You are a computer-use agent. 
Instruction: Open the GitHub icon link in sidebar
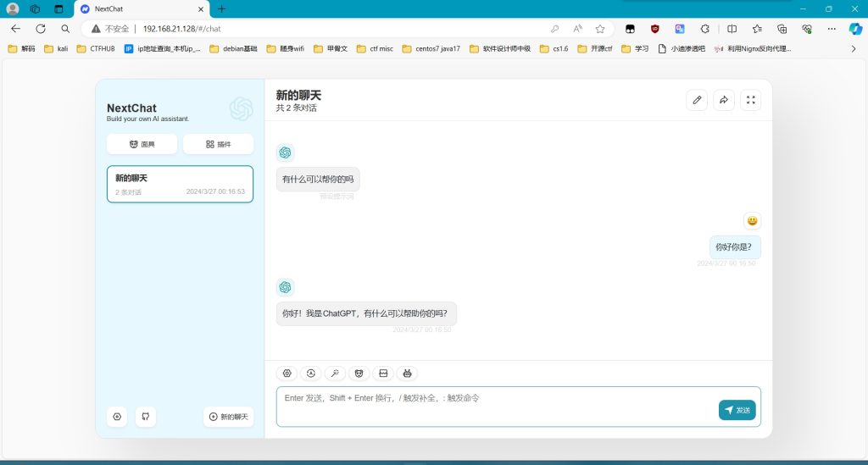[145, 417]
